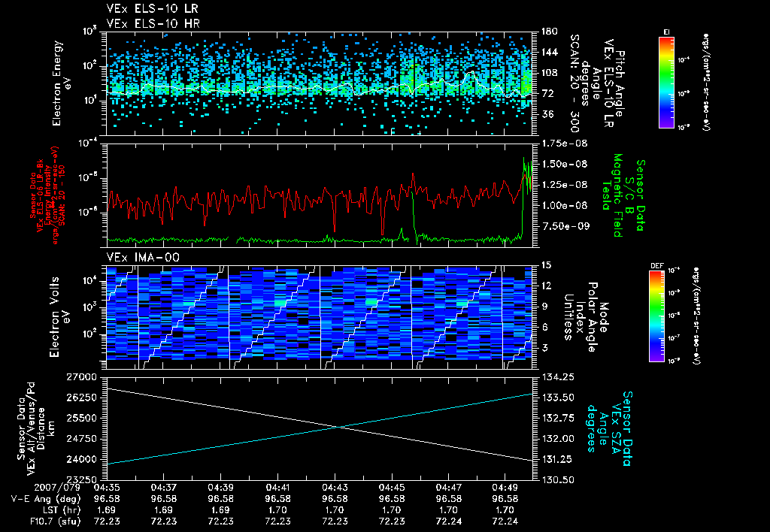The image size is (770, 532).
Task: Click the 04:35 time tick label
Action: (x=107, y=488)
